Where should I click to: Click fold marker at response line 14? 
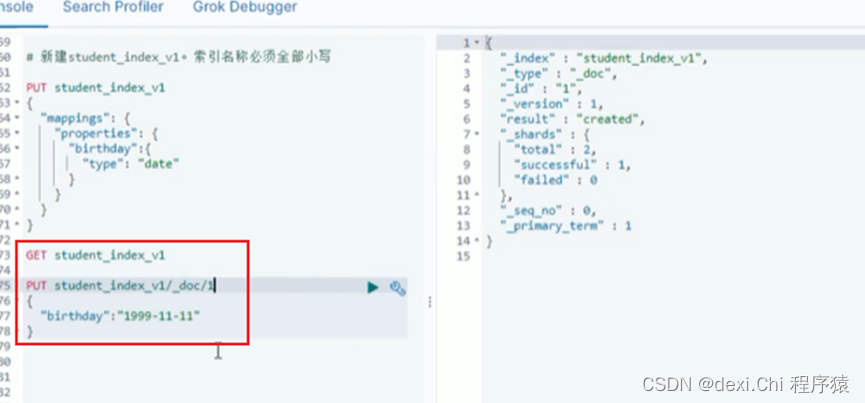477,240
